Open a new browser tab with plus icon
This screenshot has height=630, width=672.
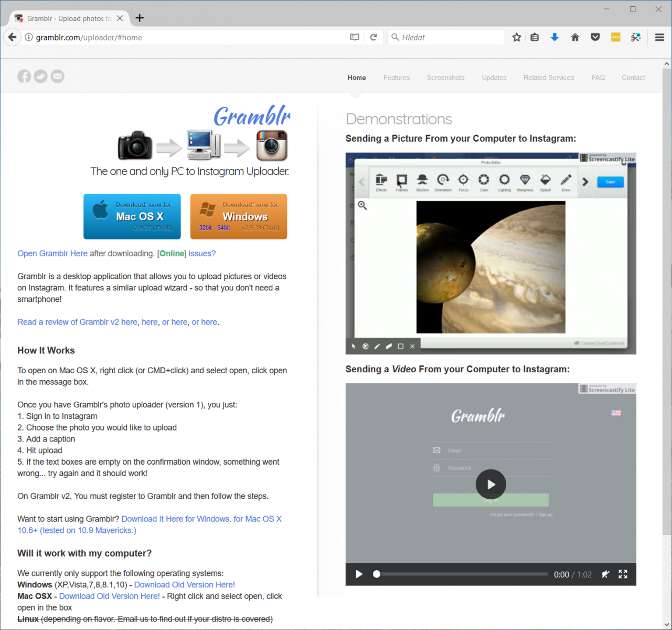tap(140, 18)
